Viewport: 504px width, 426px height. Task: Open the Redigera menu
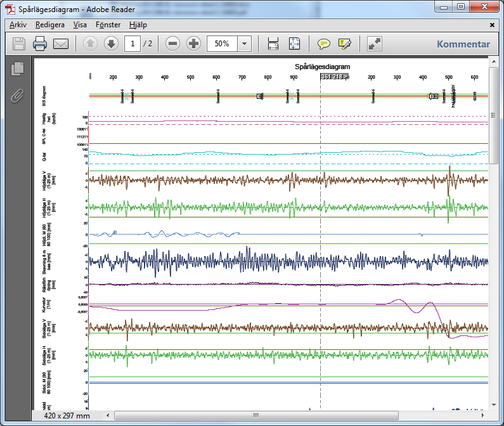[50, 25]
